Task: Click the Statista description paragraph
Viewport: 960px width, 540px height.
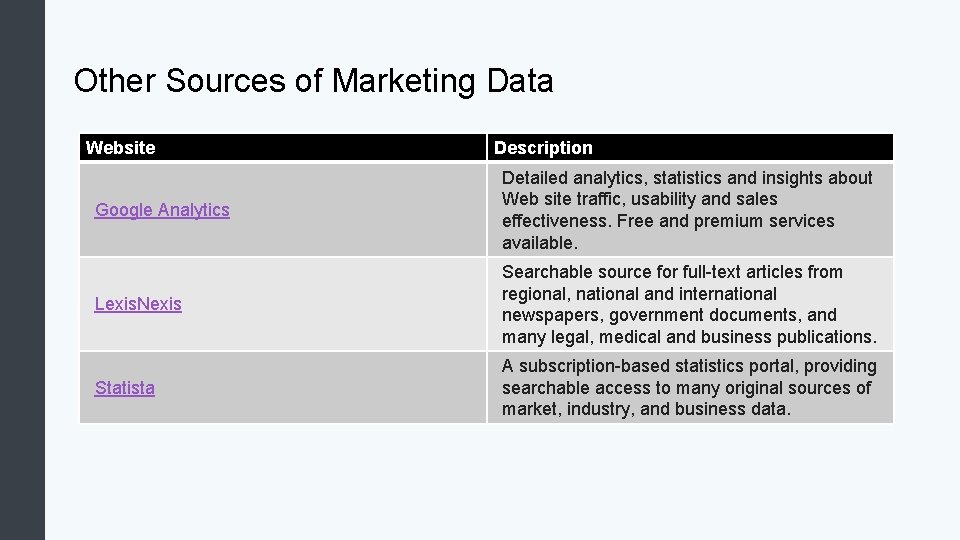Action: [x=688, y=388]
